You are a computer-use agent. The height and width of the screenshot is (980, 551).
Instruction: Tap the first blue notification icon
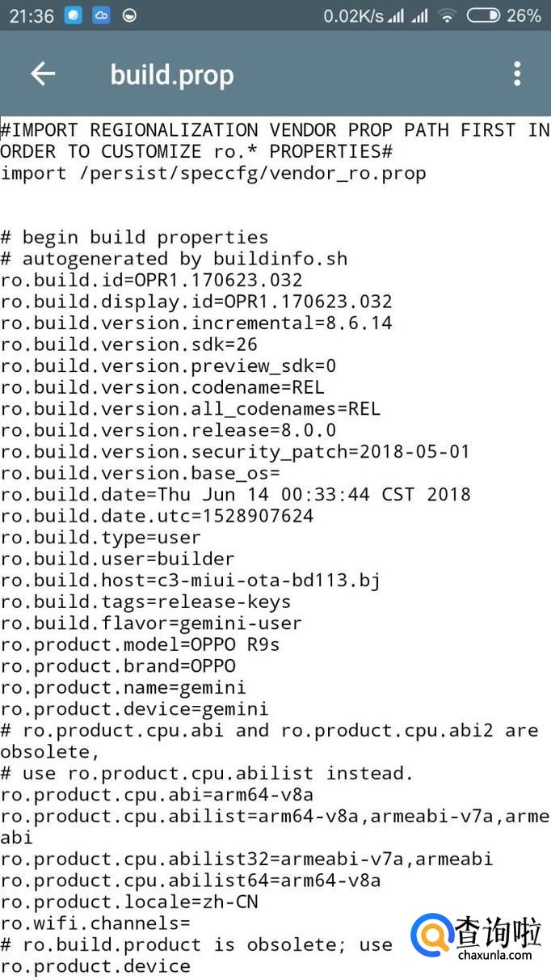pyautogui.click(x=74, y=15)
